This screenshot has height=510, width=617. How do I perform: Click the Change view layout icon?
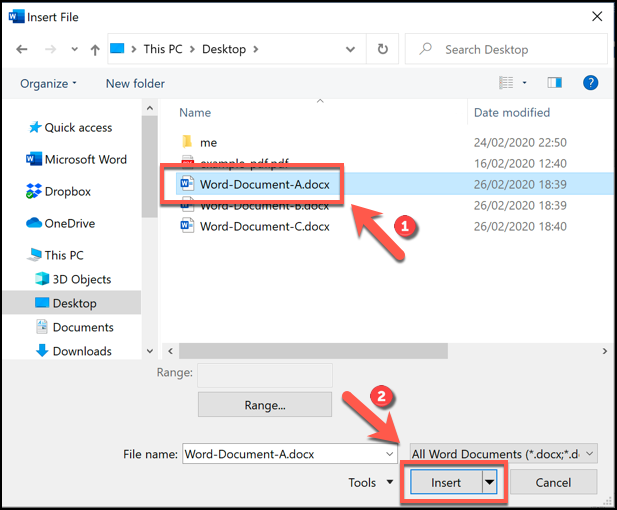click(x=506, y=83)
